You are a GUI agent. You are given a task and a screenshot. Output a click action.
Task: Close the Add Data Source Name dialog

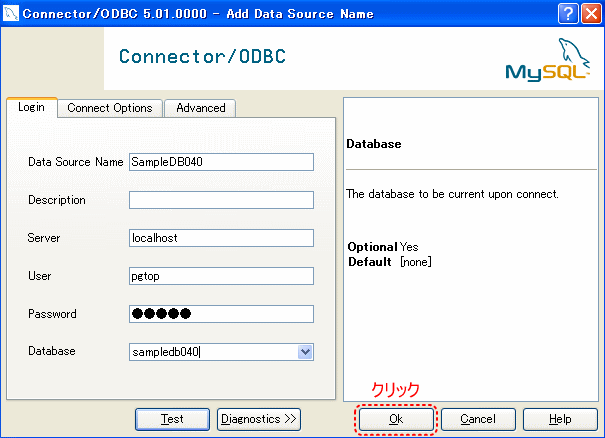591,14
